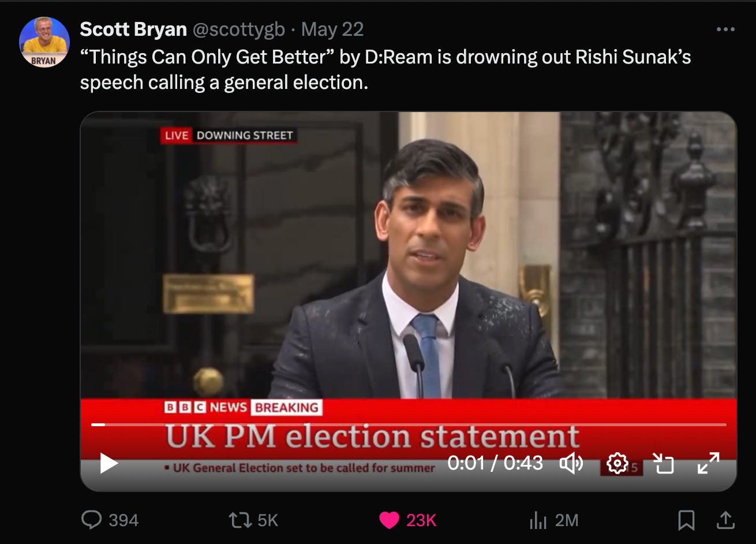The height and width of the screenshot is (544, 756).
Task: Mute the video using the speaker icon
Action: 571,463
